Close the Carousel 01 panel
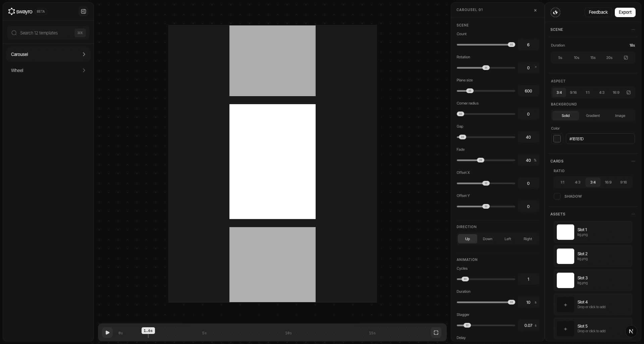The height and width of the screenshot is (344, 644). (x=535, y=10)
